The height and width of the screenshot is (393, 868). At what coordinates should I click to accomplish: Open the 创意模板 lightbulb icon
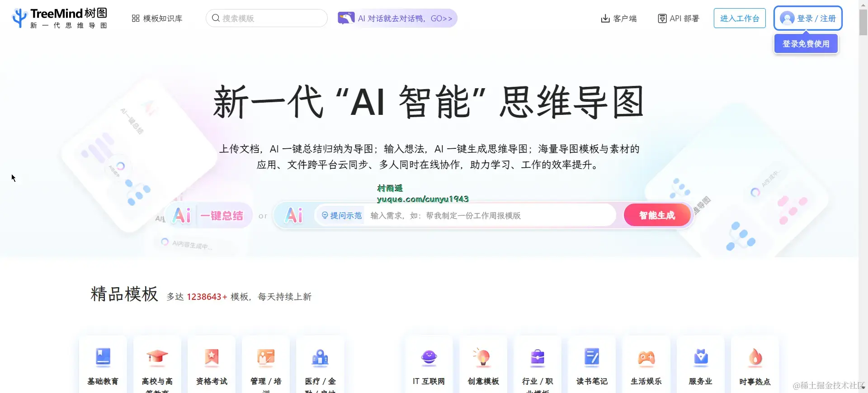pos(483,357)
